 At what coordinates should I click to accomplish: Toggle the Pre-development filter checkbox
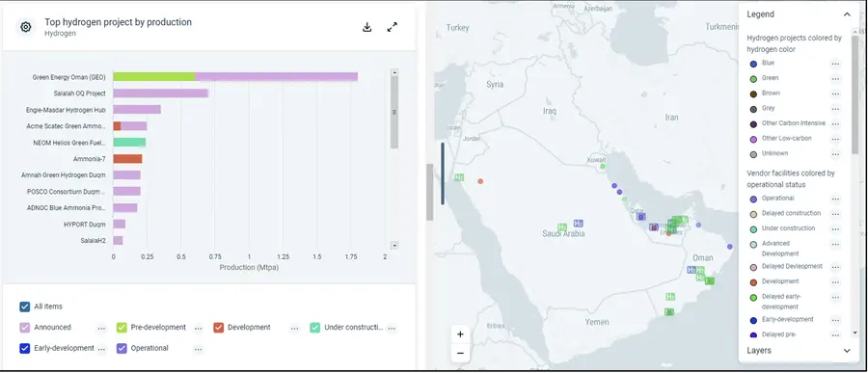(122, 328)
